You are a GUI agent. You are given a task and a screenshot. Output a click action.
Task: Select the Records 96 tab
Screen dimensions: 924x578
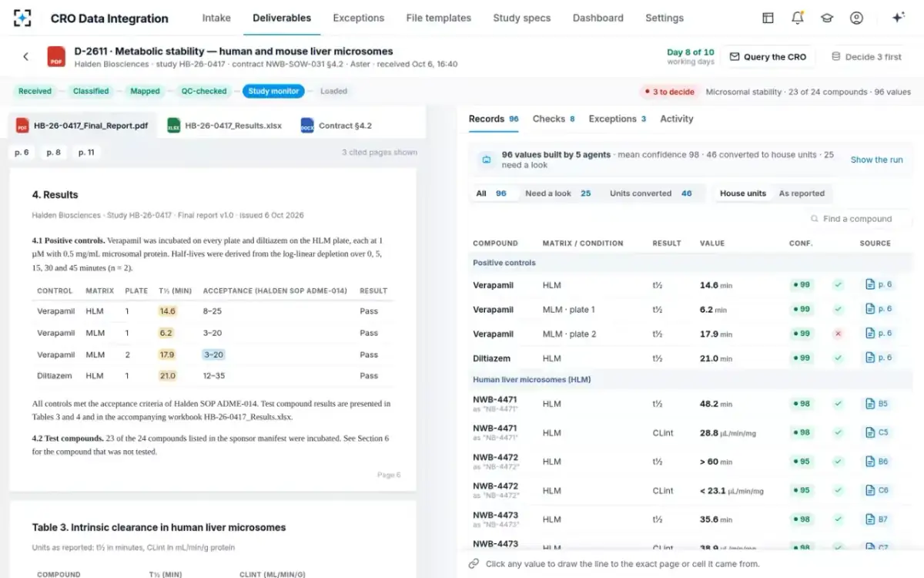click(x=494, y=119)
